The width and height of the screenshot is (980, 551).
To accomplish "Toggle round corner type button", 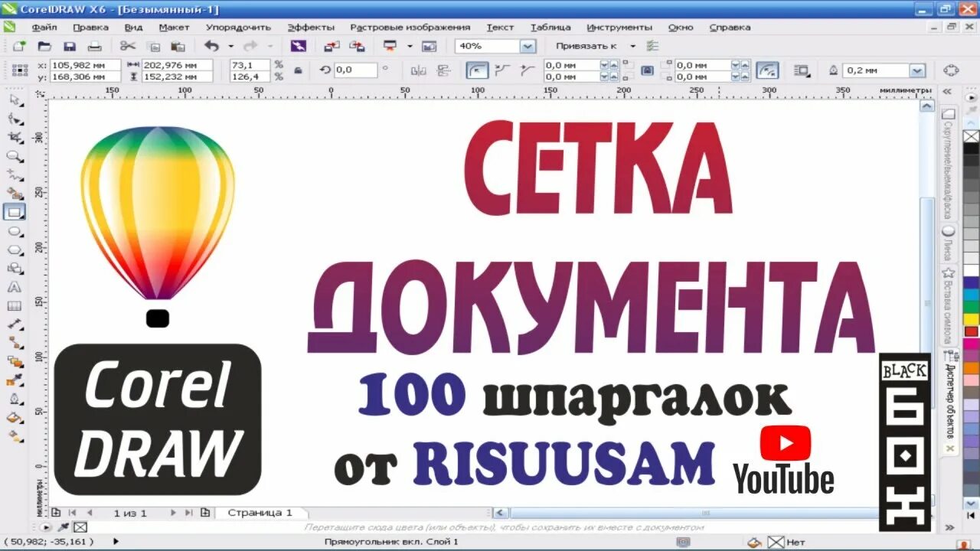I will click(478, 70).
